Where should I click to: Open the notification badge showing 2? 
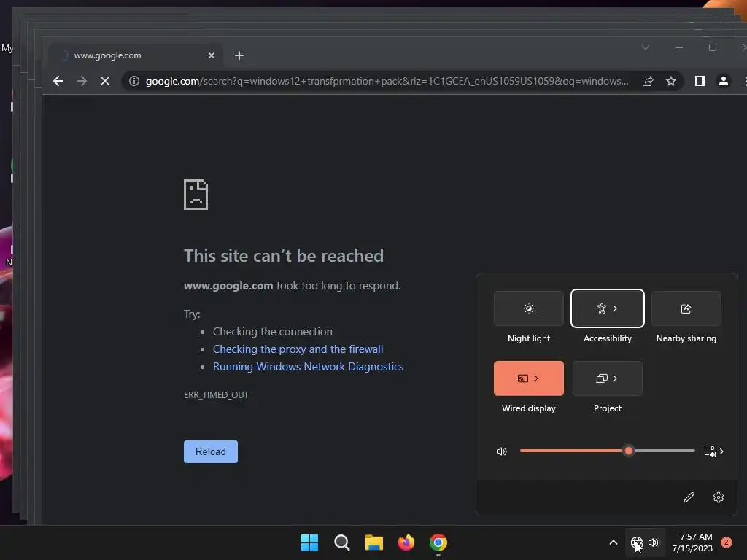tap(726, 542)
